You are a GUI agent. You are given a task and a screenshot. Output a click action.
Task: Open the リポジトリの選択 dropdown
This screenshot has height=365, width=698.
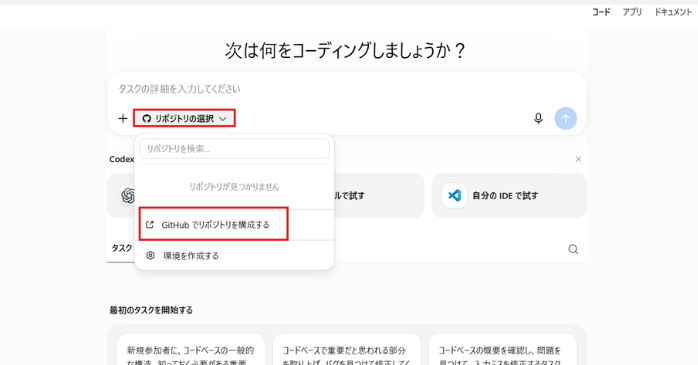coord(184,118)
